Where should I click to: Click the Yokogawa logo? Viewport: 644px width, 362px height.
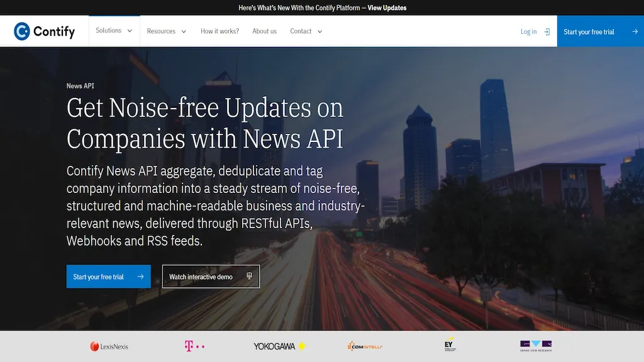[x=279, y=346]
